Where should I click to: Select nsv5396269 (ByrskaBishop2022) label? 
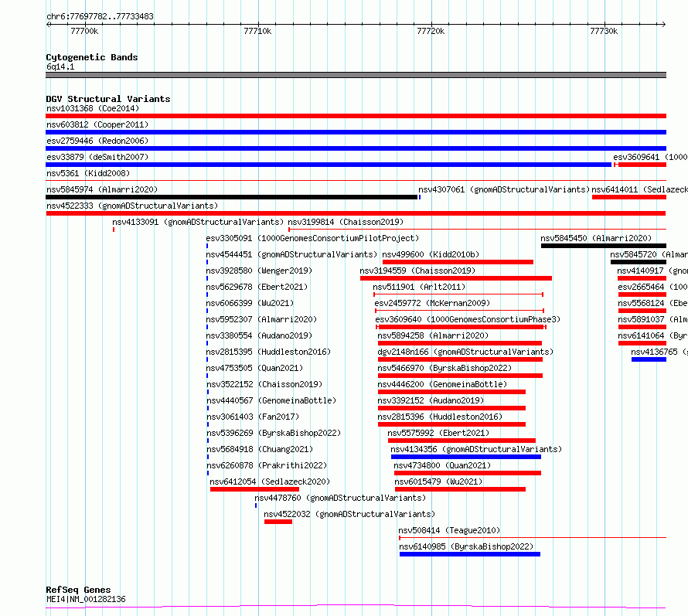click(x=274, y=433)
